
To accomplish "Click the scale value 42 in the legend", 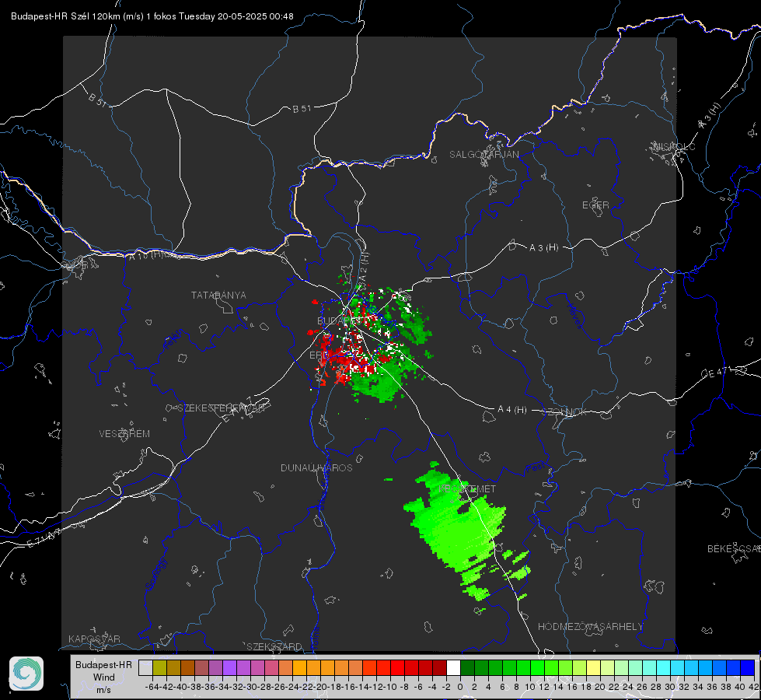I will coord(754,687).
